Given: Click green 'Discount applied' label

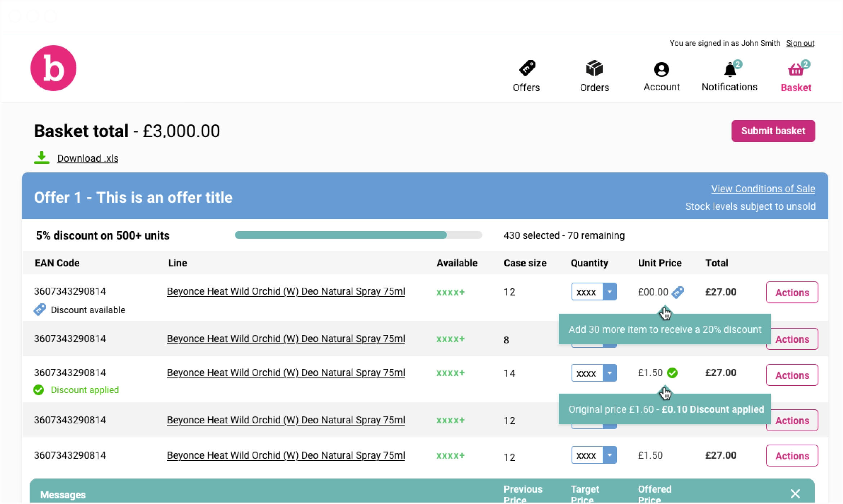Looking at the screenshot, I should (85, 390).
